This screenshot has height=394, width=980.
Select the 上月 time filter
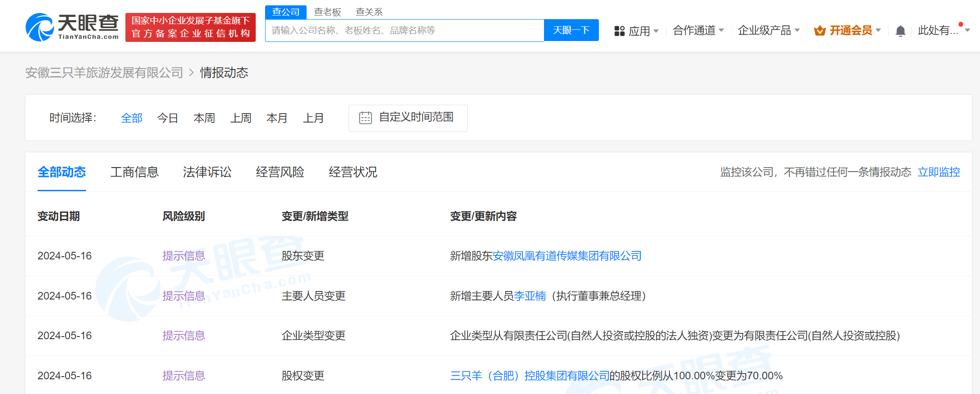[313, 118]
